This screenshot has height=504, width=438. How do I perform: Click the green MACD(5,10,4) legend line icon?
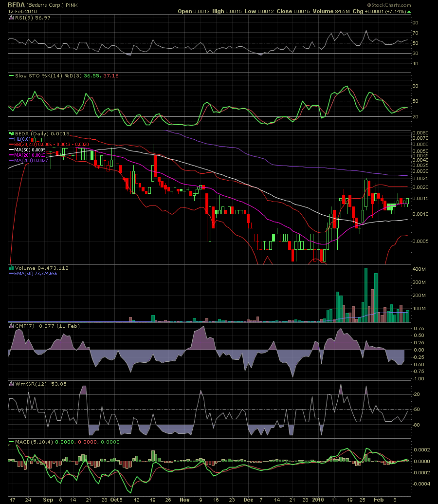12,442
